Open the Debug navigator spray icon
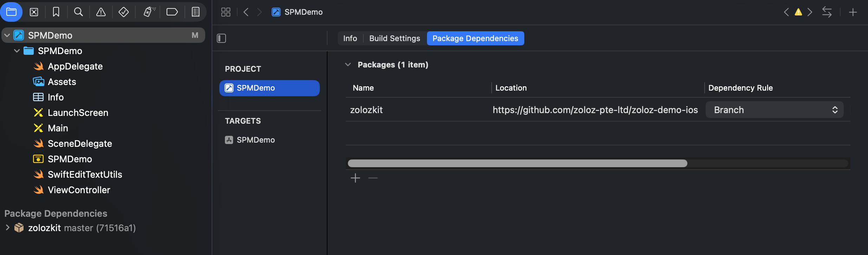 click(x=149, y=12)
